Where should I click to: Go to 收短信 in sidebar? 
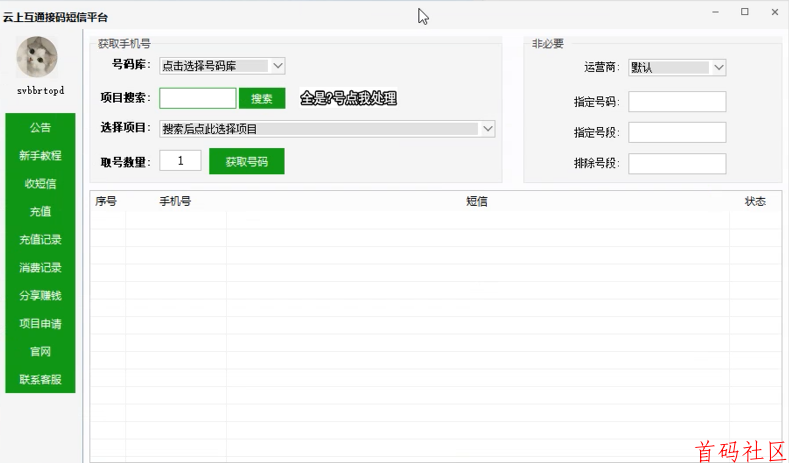click(40, 184)
